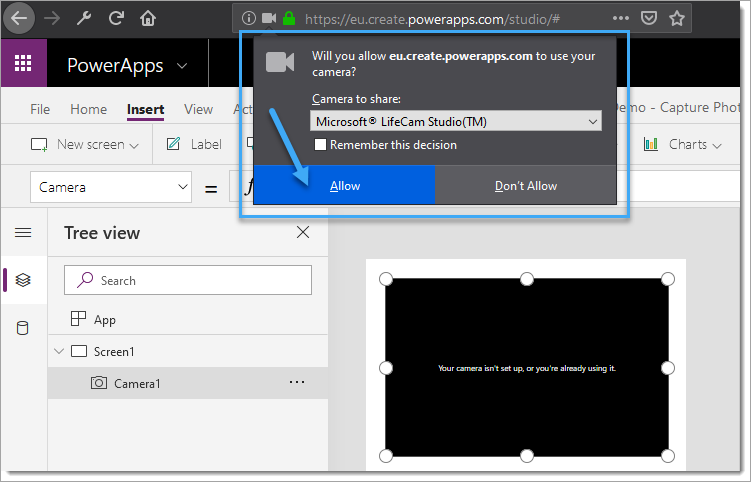Reload the page with refresh icon

(x=116, y=19)
